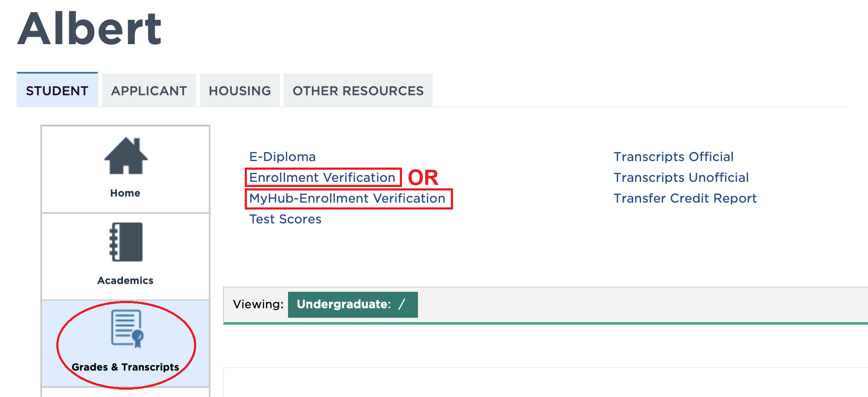The height and width of the screenshot is (397, 868).
Task: View the Transcripts Unofficial link
Action: click(681, 178)
